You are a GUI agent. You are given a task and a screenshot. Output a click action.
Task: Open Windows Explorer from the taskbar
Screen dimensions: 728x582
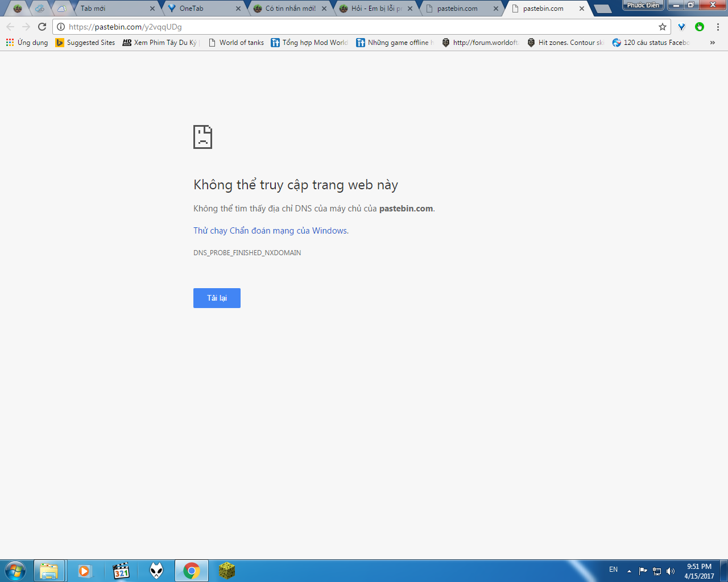(x=49, y=571)
